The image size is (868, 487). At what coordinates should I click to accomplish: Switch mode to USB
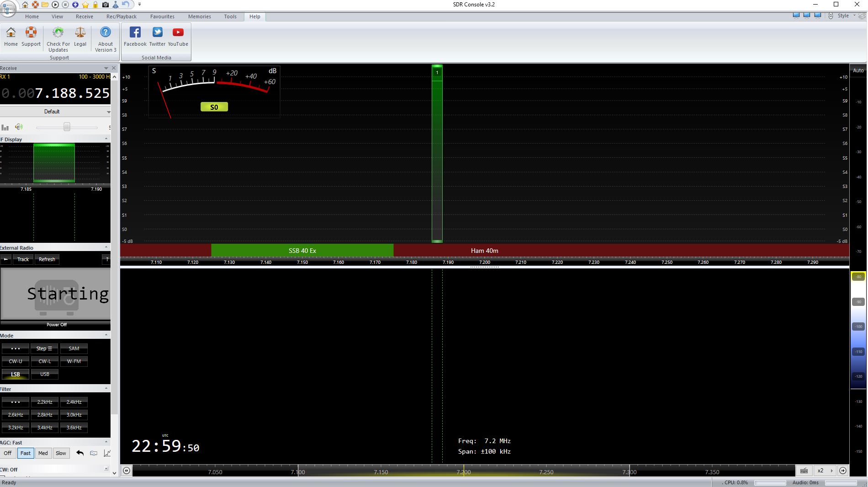tap(45, 374)
